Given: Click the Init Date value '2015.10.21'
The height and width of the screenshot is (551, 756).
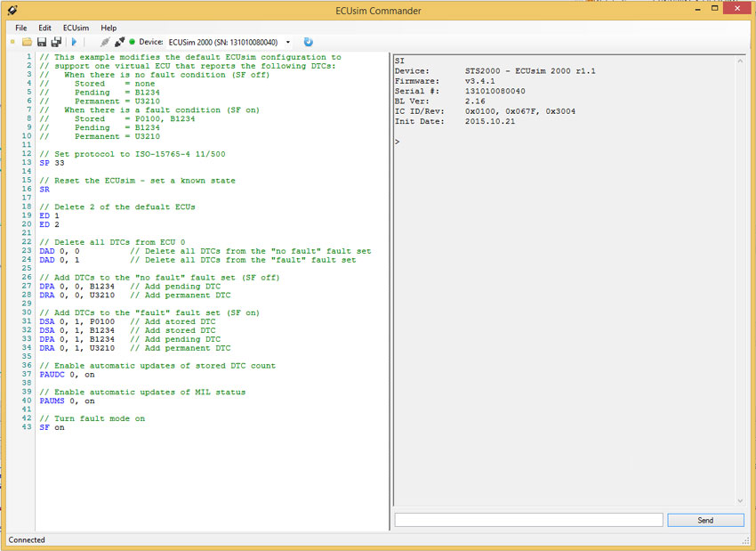Looking at the screenshot, I should [490, 122].
